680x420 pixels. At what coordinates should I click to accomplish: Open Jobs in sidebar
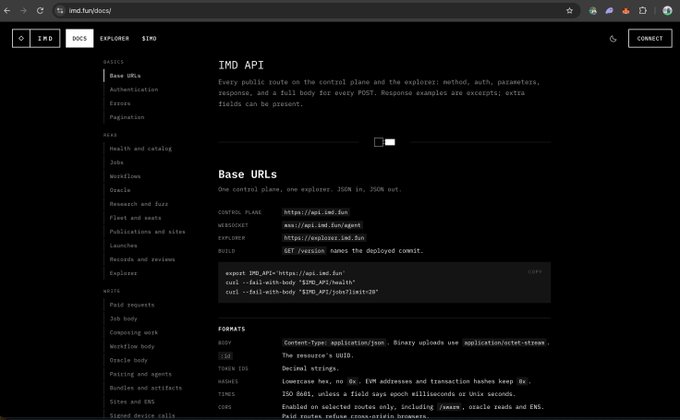pos(116,162)
